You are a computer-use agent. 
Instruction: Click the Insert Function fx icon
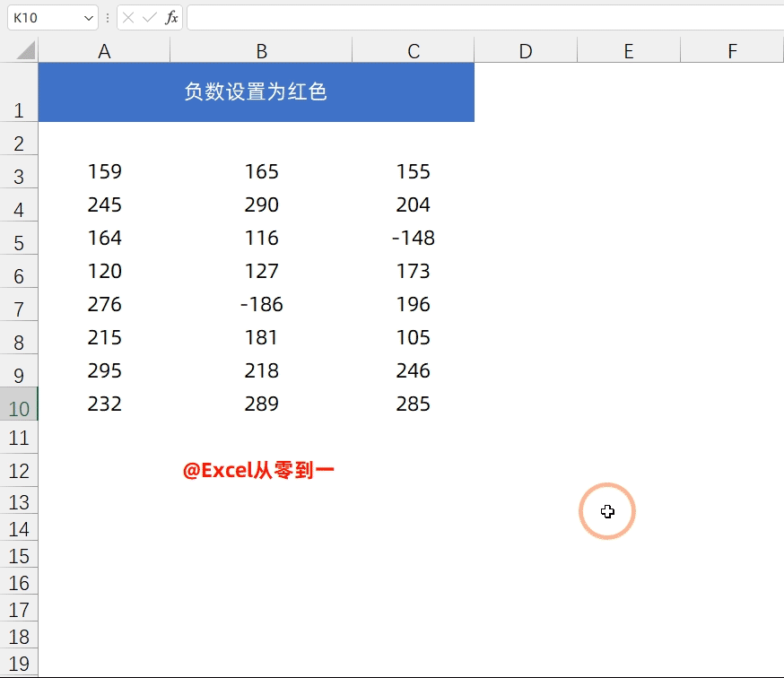coord(171,18)
